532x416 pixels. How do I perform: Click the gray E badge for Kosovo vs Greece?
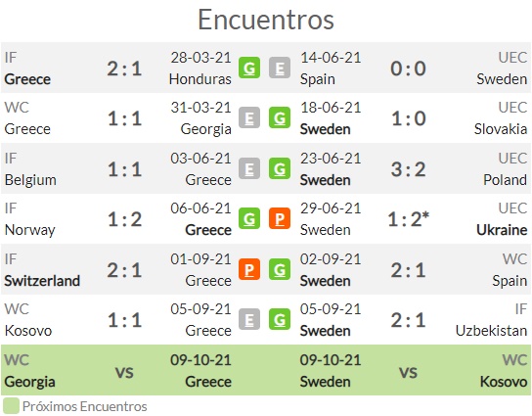pyautogui.click(x=249, y=319)
